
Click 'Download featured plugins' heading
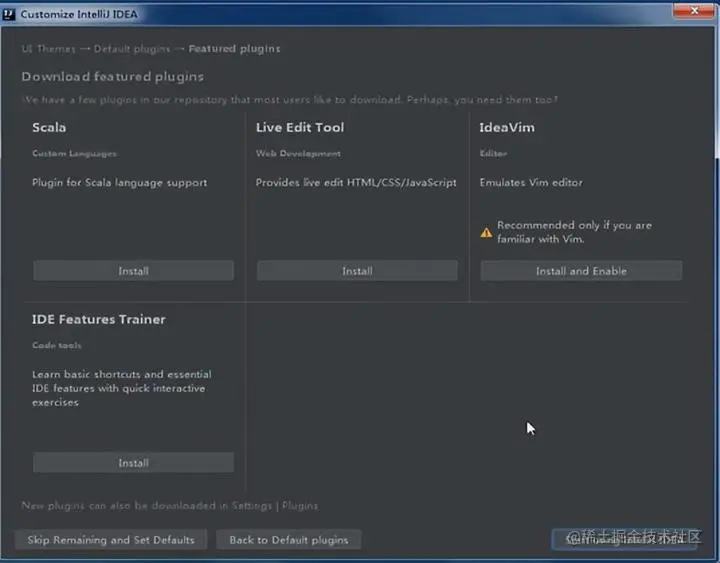[112, 77]
